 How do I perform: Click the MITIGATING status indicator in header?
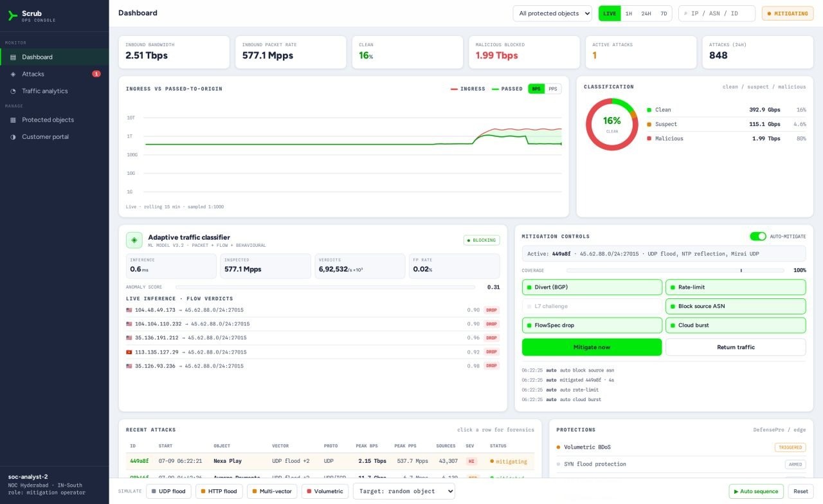788,14
